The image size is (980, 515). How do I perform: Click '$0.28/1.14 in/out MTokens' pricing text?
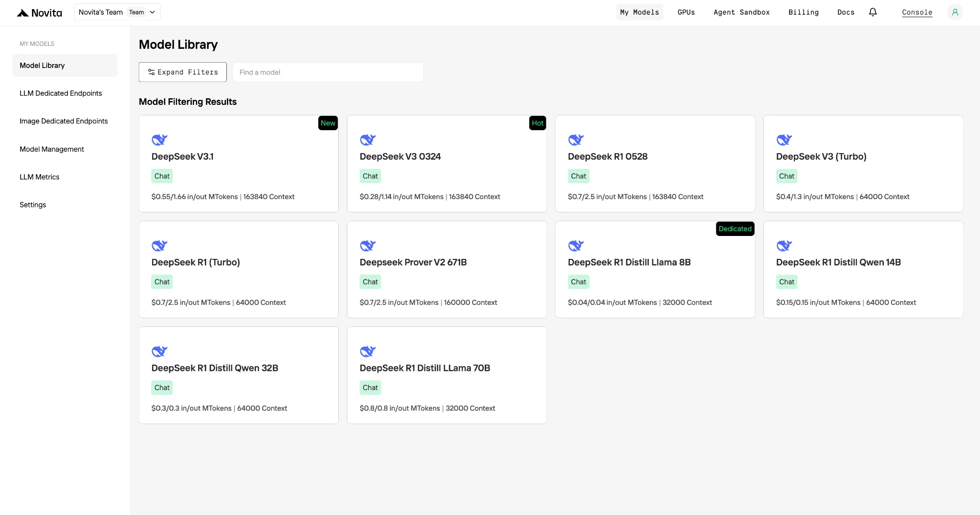coord(401,197)
